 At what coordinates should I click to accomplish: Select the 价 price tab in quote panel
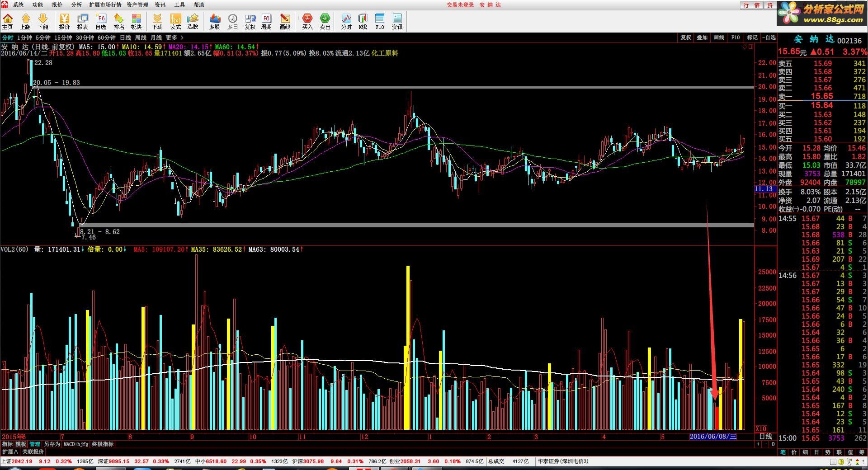(x=794, y=452)
